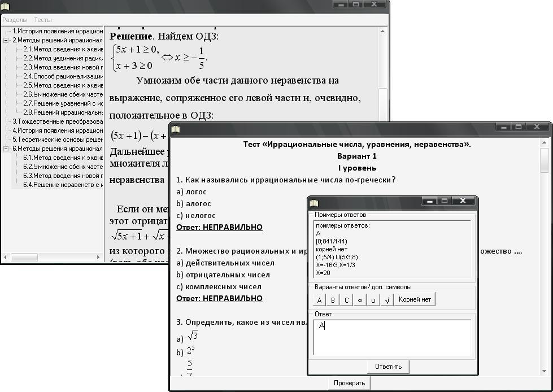Open topic 2.7.Решение уравнений с ис
The image size is (553, 392).
tap(63, 103)
